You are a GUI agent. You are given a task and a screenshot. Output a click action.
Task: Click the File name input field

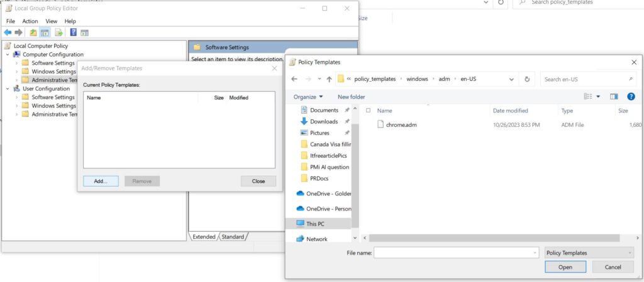(457, 253)
